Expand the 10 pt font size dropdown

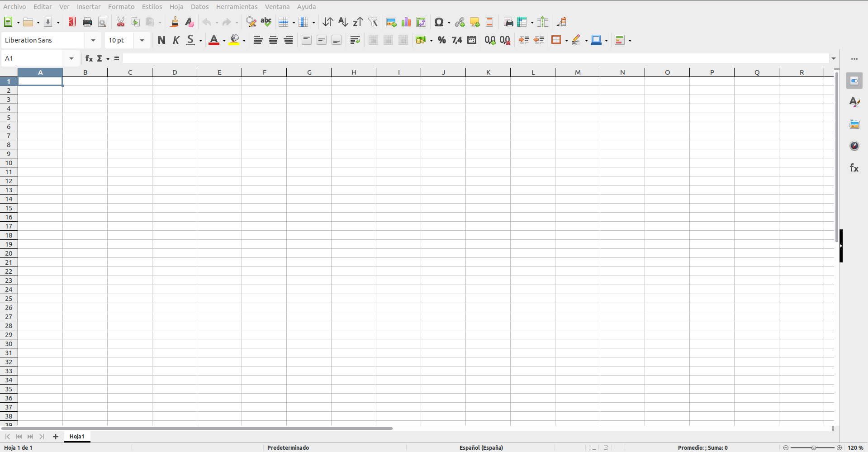pos(142,40)
